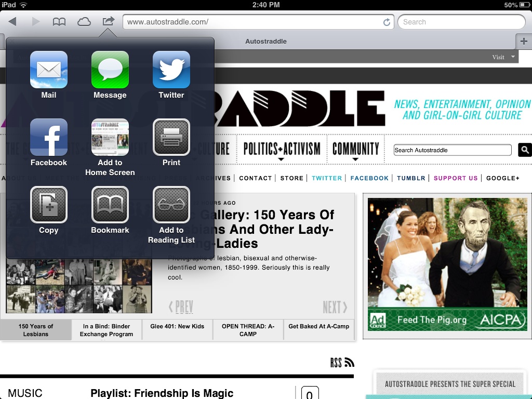532x399 pixels.
Task: Bookmark this page
Action: point(110,205)
